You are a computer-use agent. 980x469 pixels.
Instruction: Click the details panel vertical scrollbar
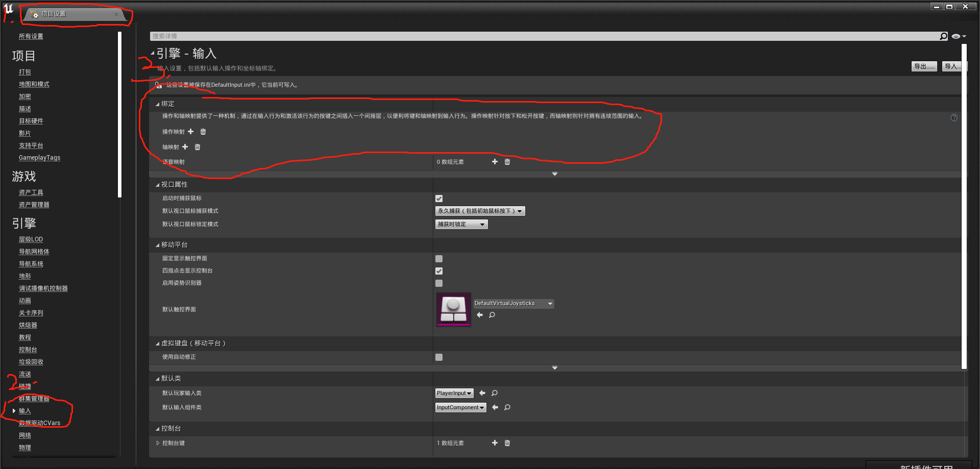tap(964, 206)
